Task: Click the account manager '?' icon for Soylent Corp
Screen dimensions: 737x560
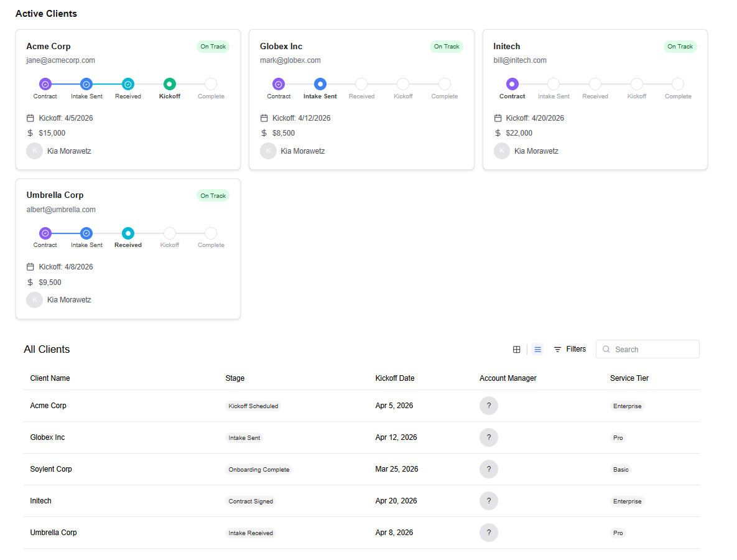Action: [x=489, y=469]
